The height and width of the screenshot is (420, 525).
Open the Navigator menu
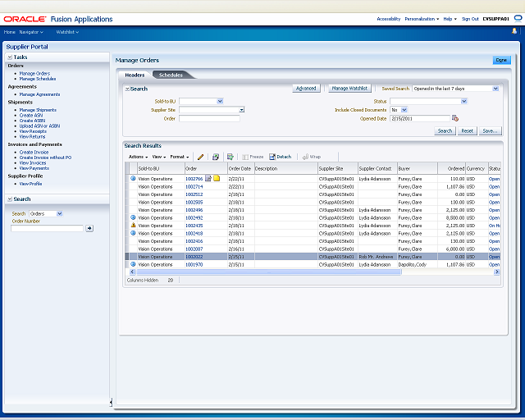pos(31,32)
